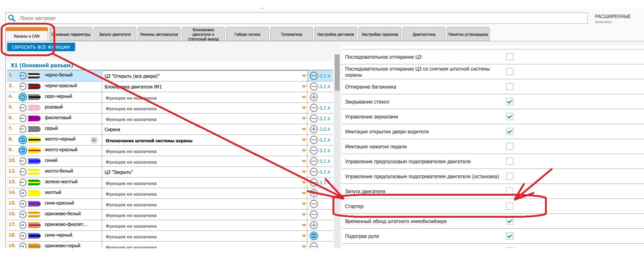The width and height of the screenshot is (644, 265).
Task: Click the search magnifier icon
Action: pos(12,18)
